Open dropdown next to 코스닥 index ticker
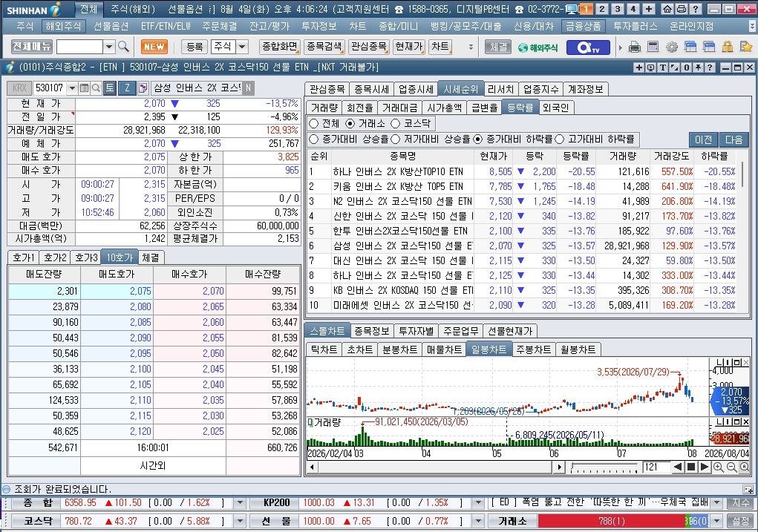 pos(240,521)
